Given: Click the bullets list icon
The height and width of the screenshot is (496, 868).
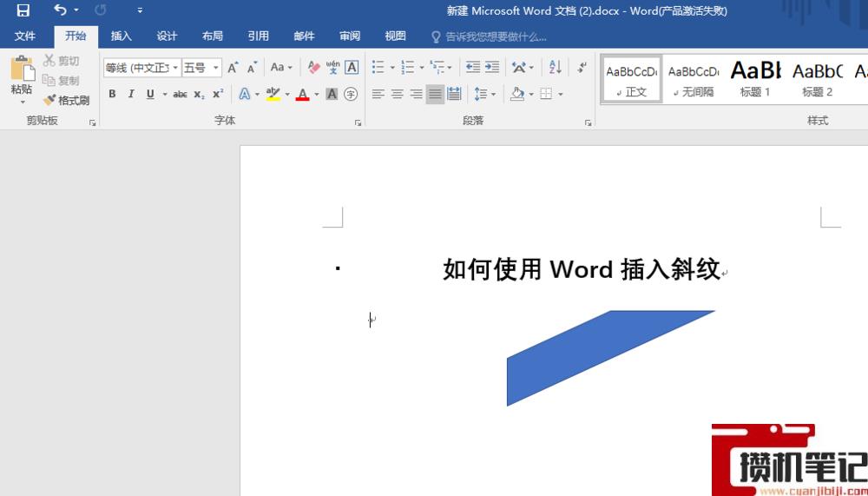Looking at the screenshot, I should tap(378, 68).
